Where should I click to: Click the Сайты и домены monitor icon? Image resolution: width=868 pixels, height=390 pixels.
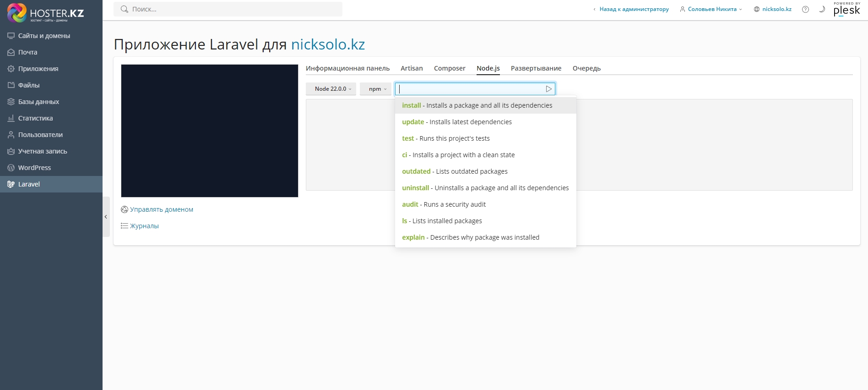pyautogui.click(x=11, y=36)
